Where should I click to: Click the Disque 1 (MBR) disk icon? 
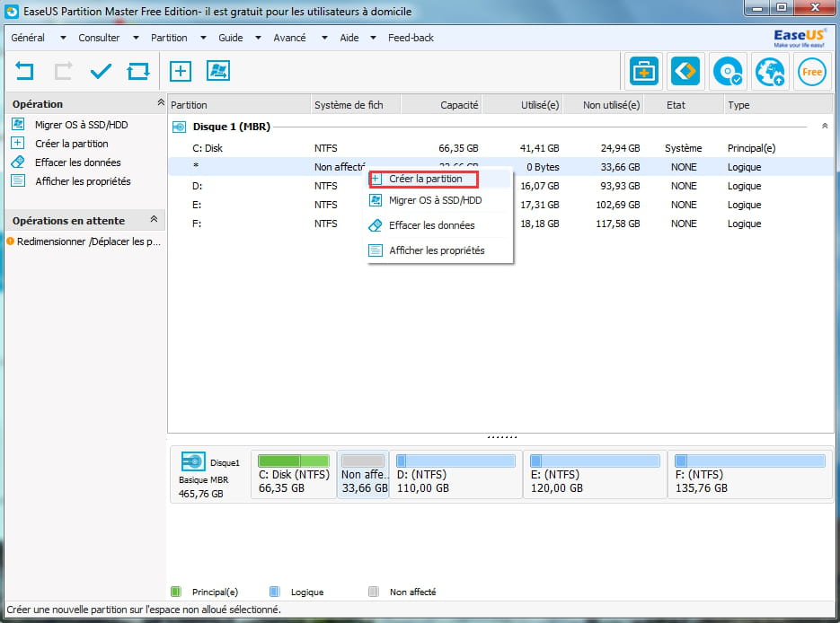(x=179, y=127)
